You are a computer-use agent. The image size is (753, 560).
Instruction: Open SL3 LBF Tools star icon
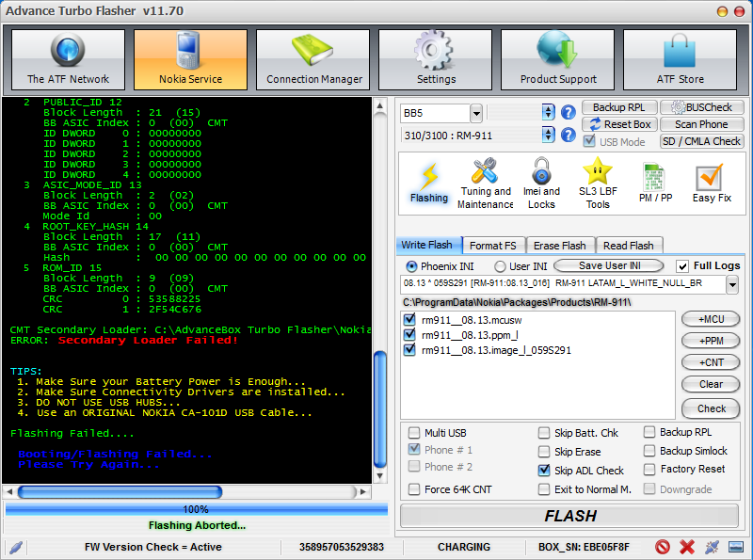(598, 184)
